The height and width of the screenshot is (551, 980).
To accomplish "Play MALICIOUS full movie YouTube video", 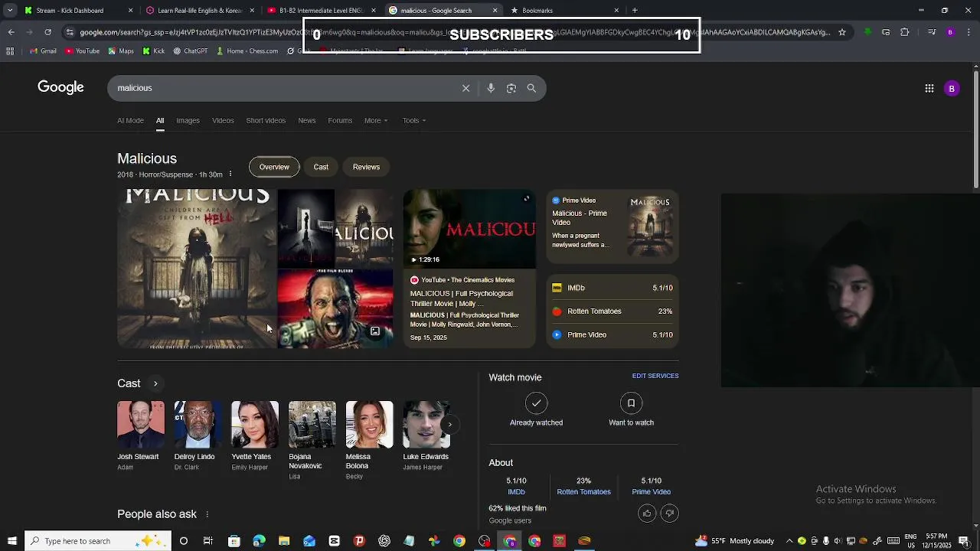I will point(469,229).
